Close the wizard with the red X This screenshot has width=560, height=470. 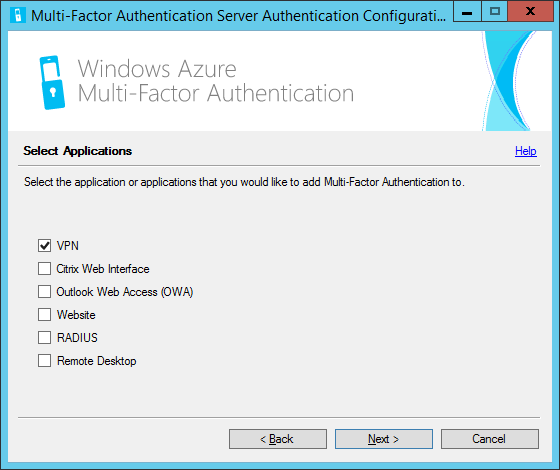(531, 12)
